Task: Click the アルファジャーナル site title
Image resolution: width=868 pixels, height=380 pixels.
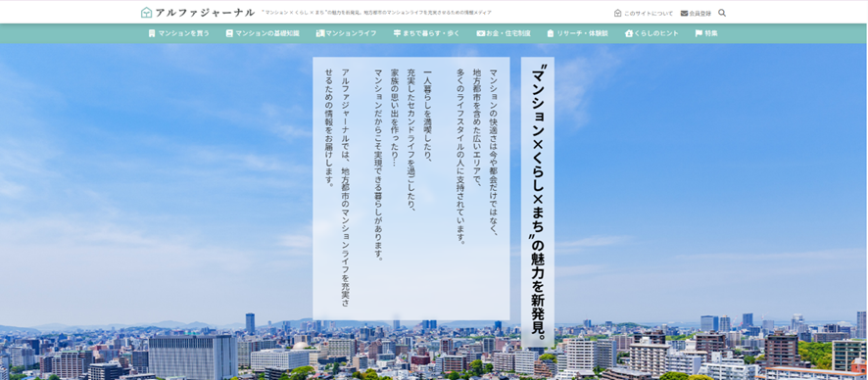Action: (205, 12)
